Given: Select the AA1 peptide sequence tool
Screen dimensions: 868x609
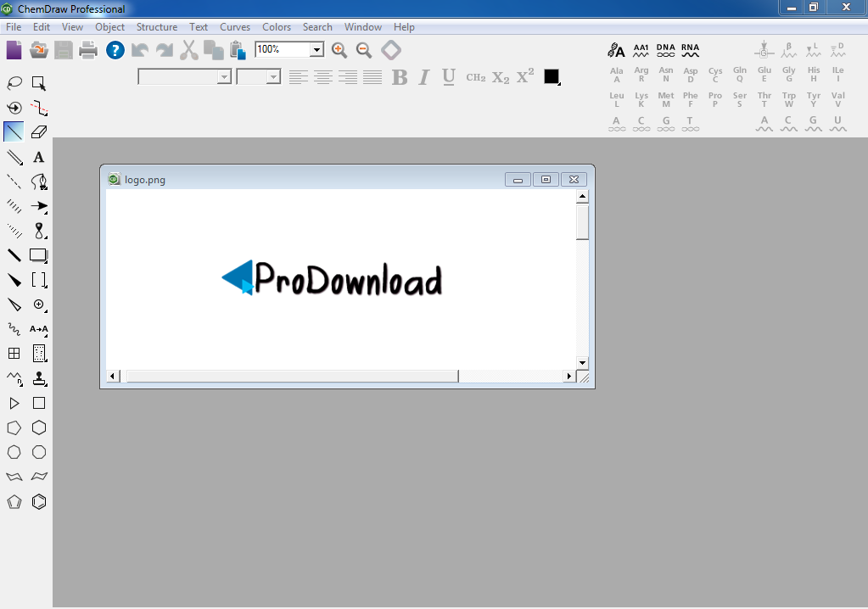Looking at the screenshot, I should tap(641, 50).
